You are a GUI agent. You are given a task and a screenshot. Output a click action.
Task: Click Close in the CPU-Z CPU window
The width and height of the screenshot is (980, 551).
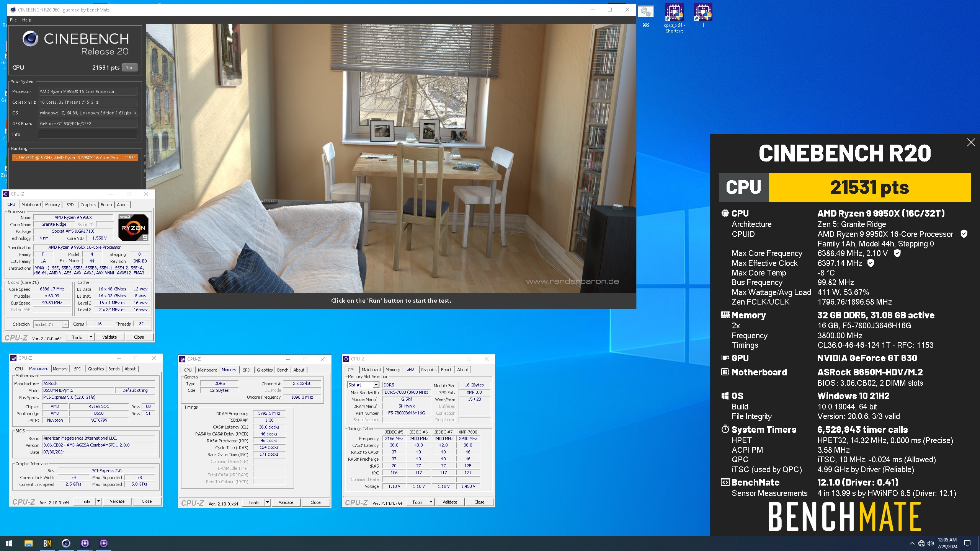[x=139, y=337]
